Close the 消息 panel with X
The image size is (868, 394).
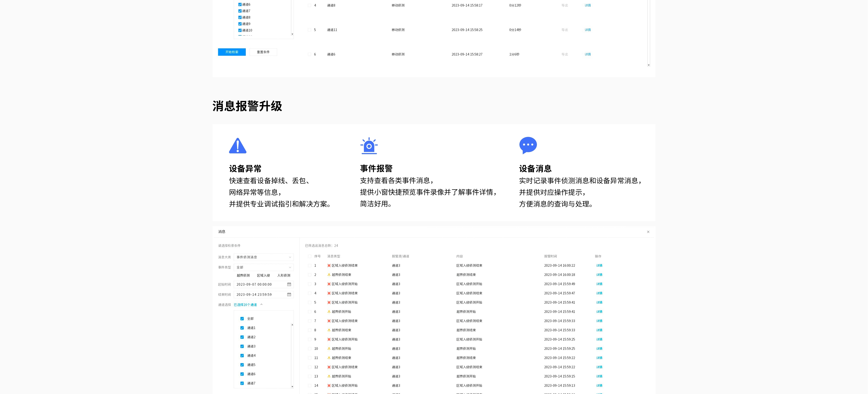648,232
